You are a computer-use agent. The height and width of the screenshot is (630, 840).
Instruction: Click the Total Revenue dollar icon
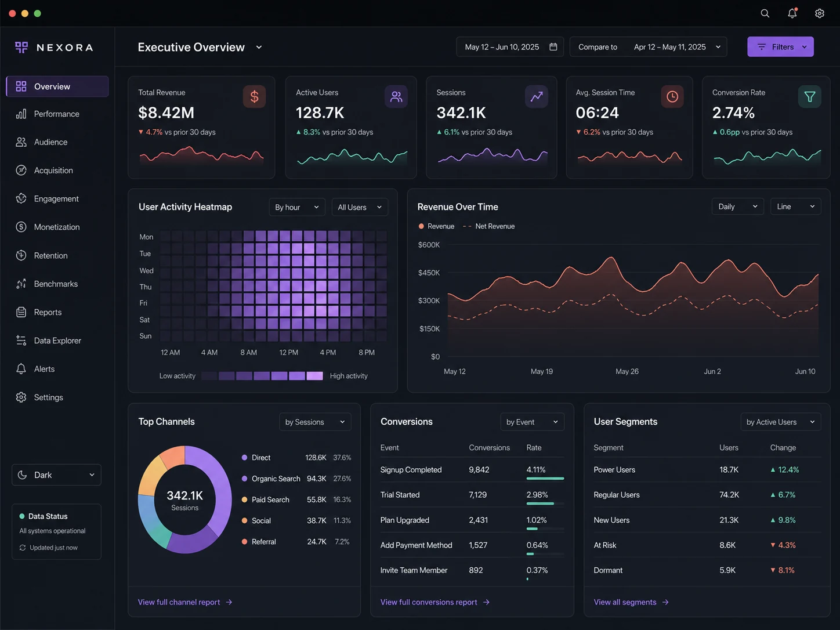[254, 97]
